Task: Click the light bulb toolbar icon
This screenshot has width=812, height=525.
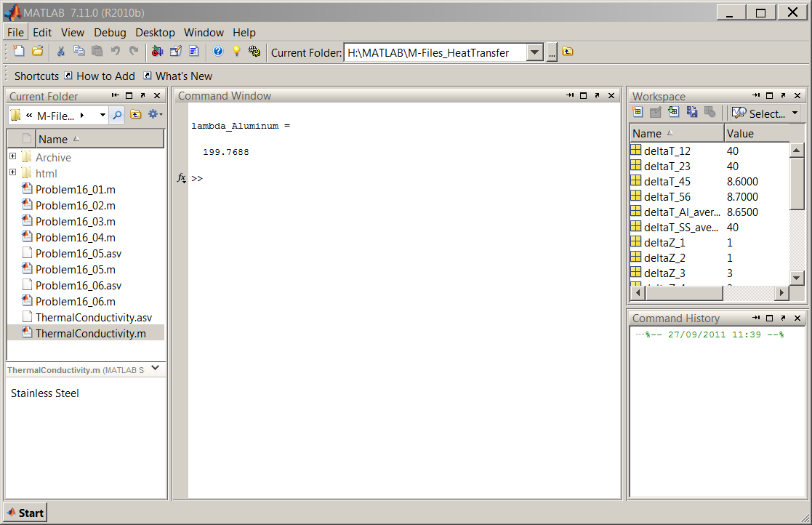Action: point(236,51)
